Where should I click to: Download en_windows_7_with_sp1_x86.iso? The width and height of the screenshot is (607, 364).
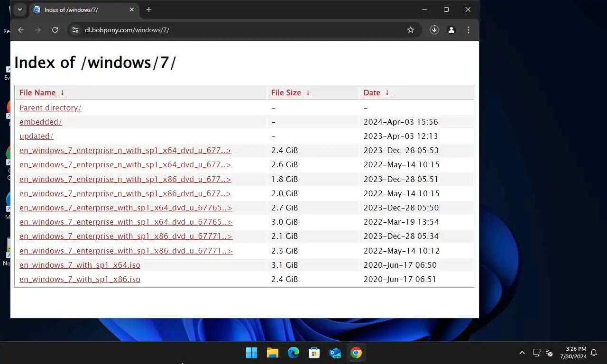tap(80, 279)
